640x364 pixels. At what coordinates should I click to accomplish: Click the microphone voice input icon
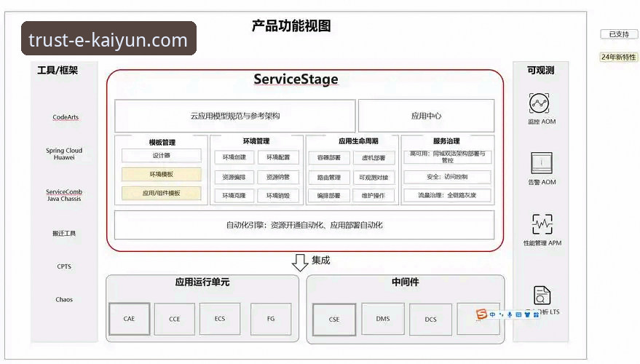510,314
